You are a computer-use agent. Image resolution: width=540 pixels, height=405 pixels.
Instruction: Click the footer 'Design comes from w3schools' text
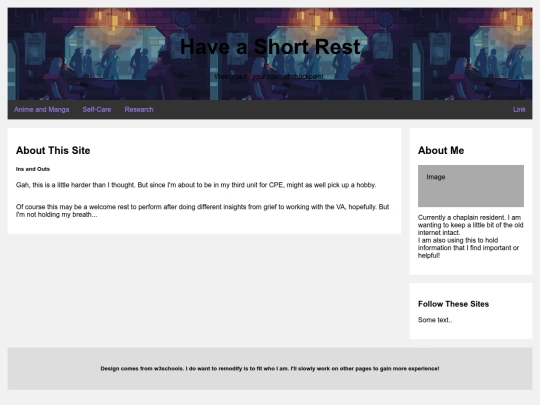pyautogui.click(x=270, y=368)
